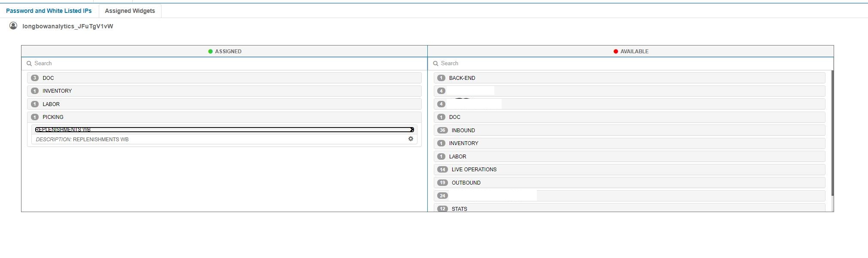Click the red Available status dot

[x=615, y=52]
